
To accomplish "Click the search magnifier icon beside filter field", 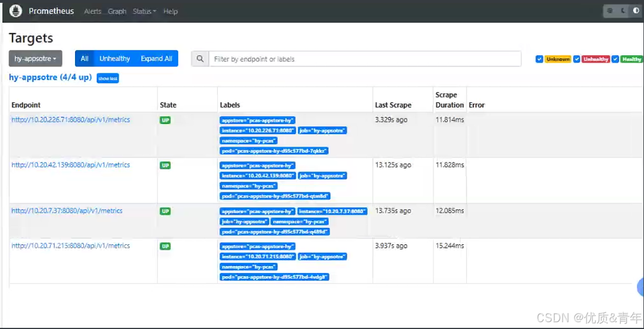I will coord(200,59).
